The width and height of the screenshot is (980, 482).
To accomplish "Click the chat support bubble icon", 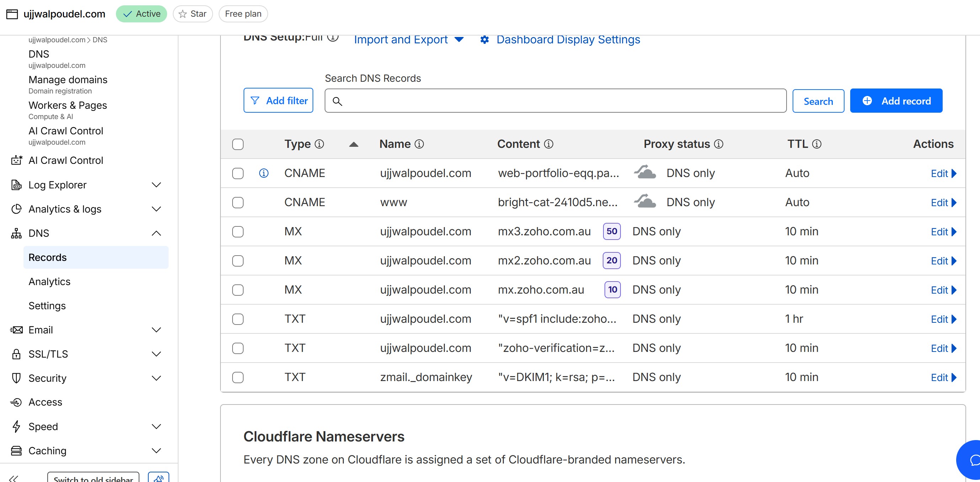I will [974, 460].
